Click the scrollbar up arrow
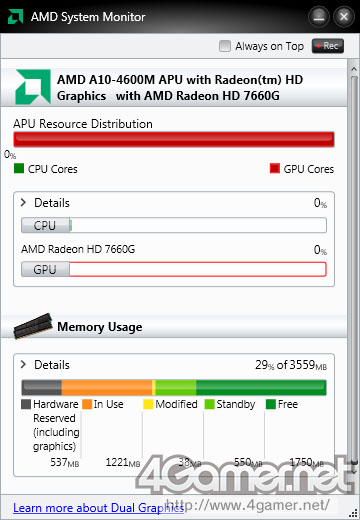The height and width of the screenshot is (520, 360). [x=354, y=69]
